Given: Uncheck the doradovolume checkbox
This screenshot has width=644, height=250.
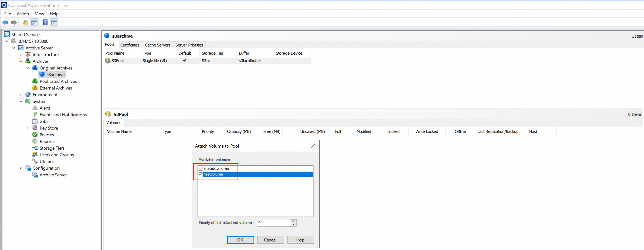Looking at the screenshot, I should click(200, 169).
